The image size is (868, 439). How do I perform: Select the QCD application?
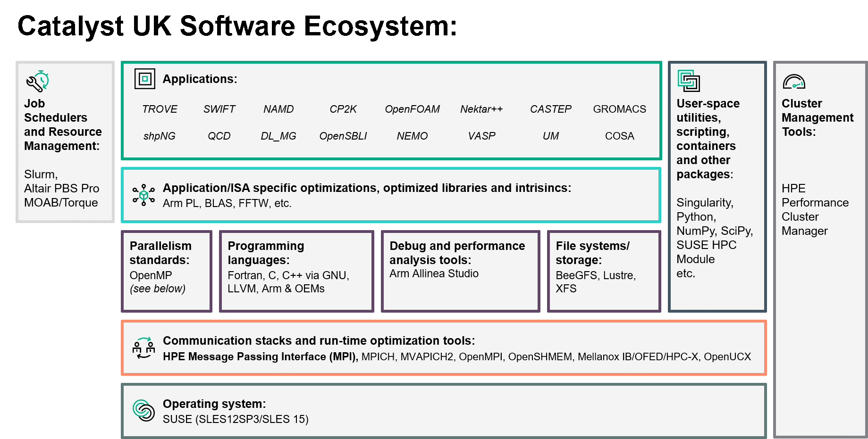pos(219,136)
